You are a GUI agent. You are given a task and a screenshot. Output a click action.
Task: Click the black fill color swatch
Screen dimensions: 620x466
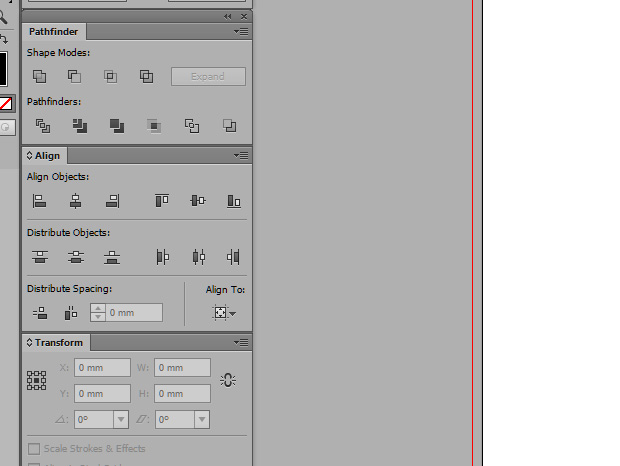(3, 69)
